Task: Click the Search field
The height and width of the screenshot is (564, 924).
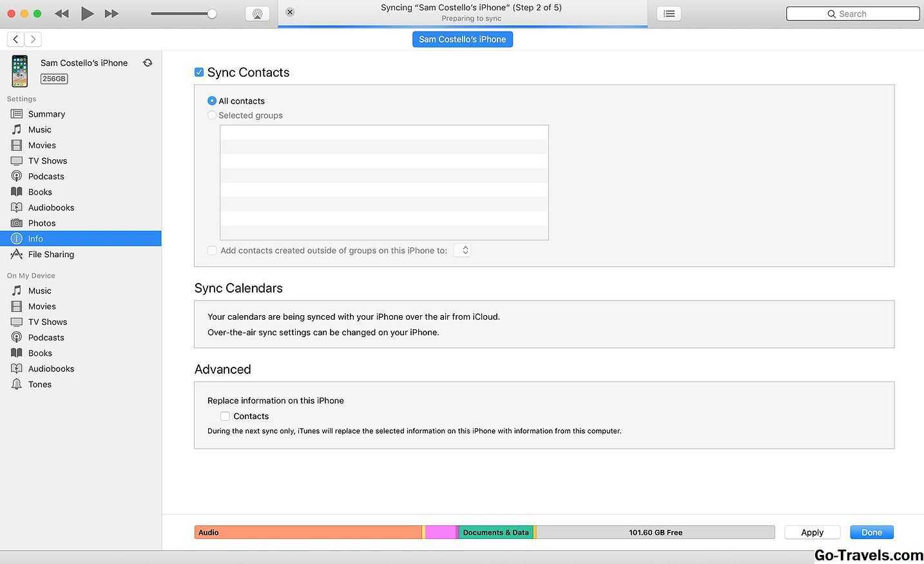Action: point(852,14)
